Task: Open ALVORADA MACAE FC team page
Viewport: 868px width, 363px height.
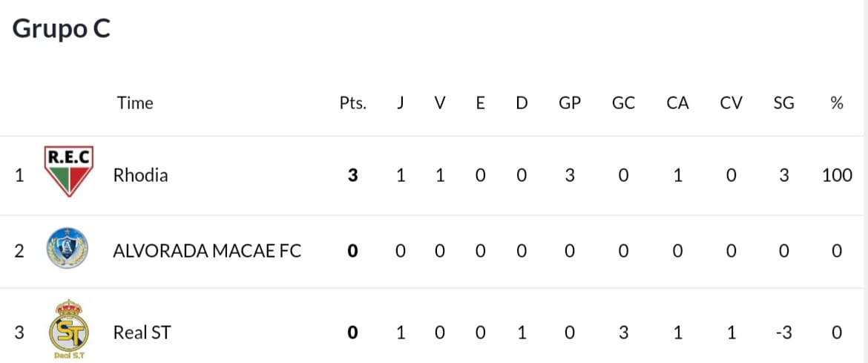Action: click(207, 251)
